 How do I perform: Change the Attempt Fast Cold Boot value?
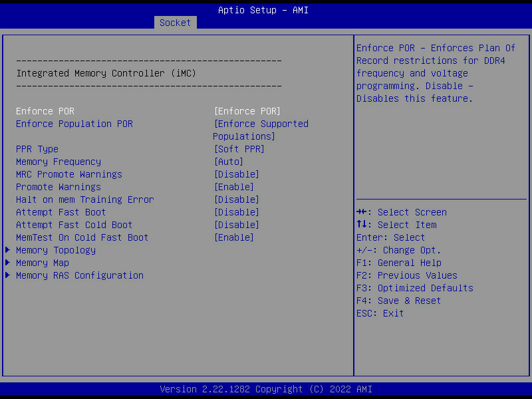click(237, 225)
